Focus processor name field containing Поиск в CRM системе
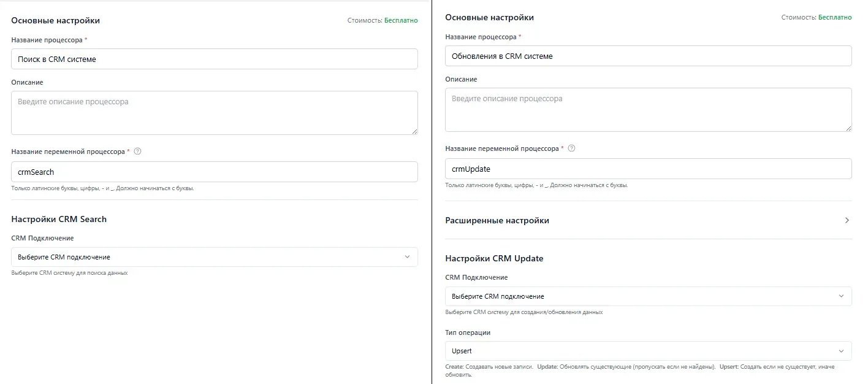The height and width of the screenshot is (384, 868). (x=215, y=60)
